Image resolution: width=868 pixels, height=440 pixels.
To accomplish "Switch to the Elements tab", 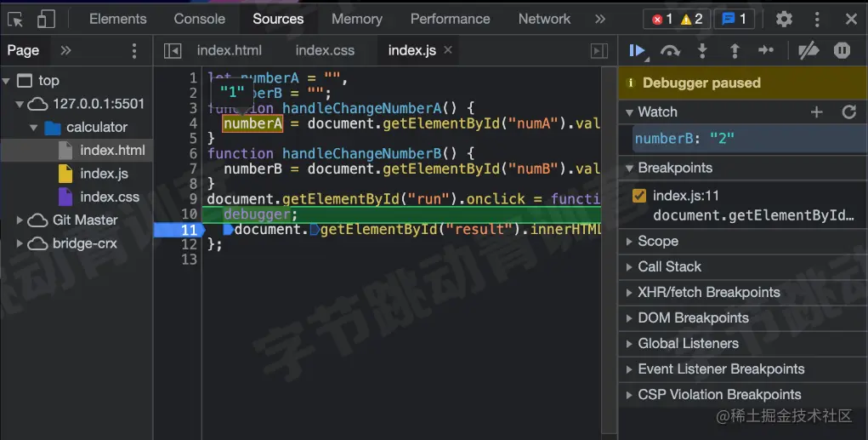I will [x=118, y=19].
